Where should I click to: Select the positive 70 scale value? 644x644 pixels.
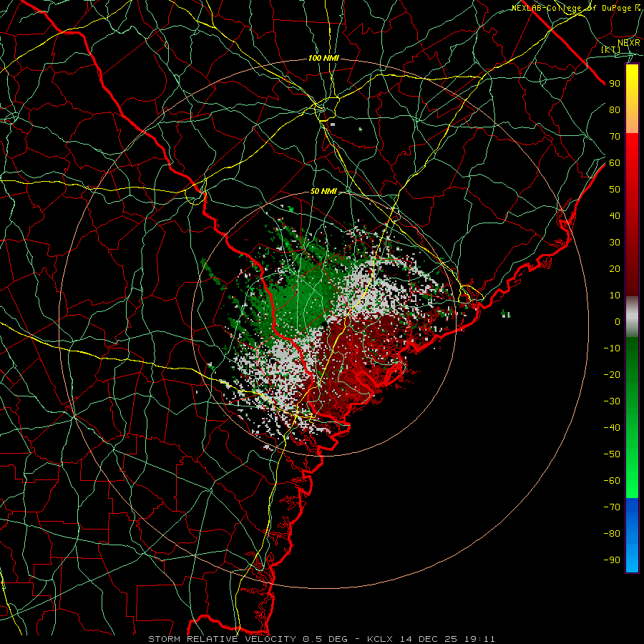[615, 137]
